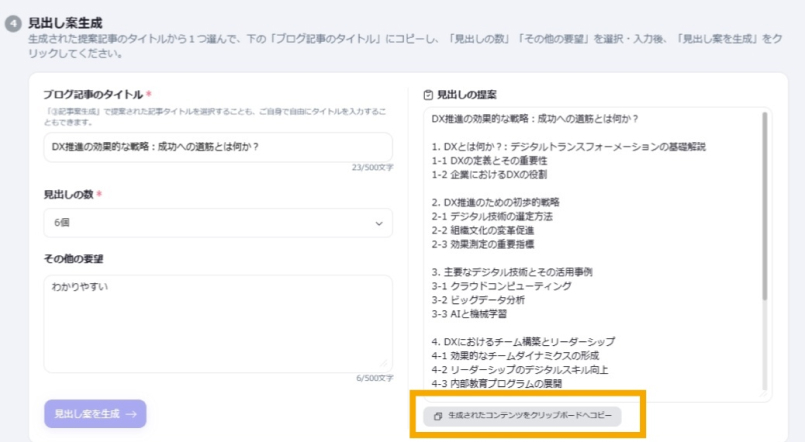Click the 23/500文字 character counter
805x442 pixels.
[371, 167]
